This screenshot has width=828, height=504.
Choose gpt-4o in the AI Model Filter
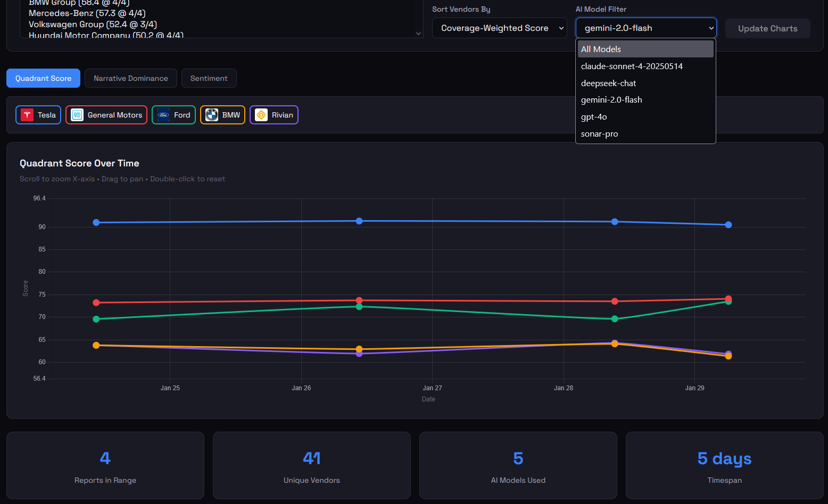click(593, 116)
